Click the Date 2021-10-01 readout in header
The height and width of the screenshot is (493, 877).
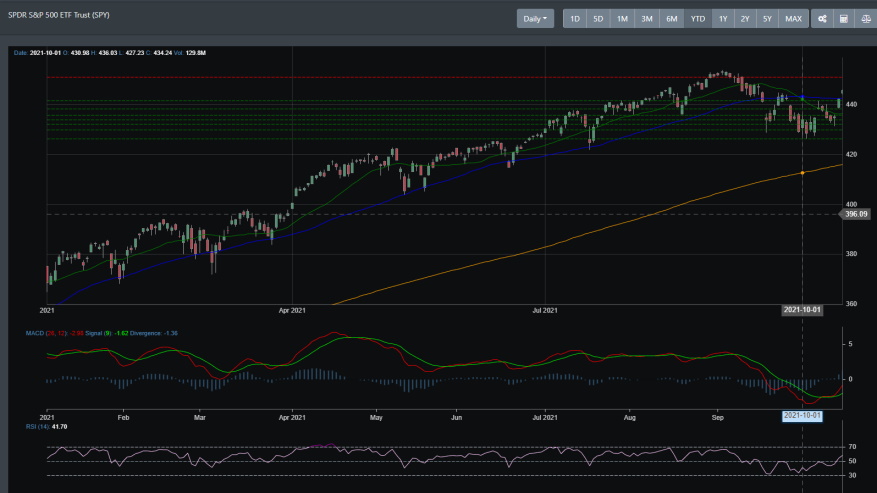(x=37, y=53)
